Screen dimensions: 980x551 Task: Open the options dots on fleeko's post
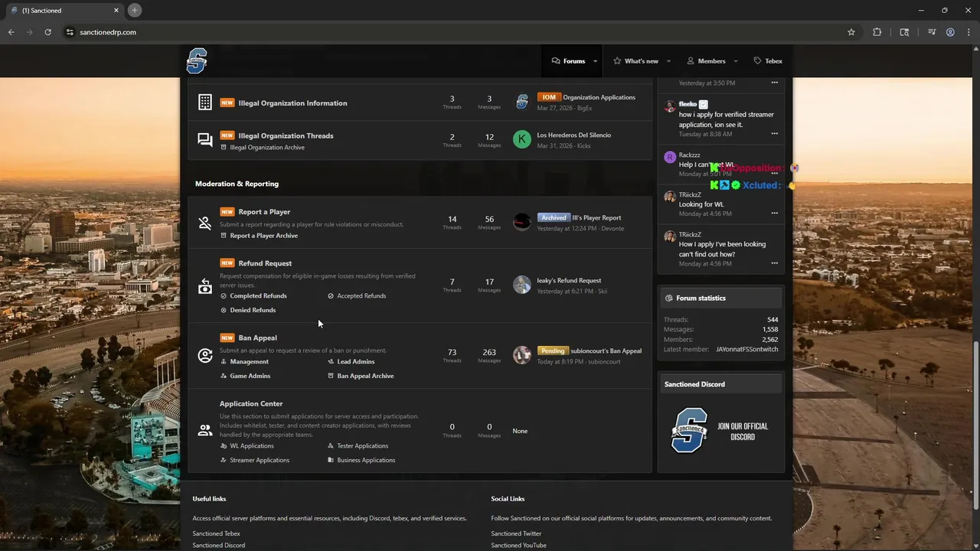point(774,134)
